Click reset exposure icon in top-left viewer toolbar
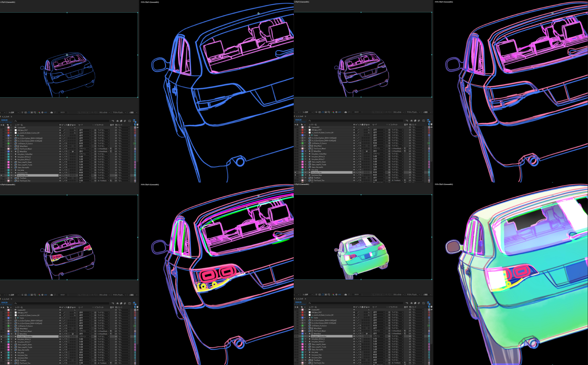The height and width of the screenshot is (365, 588). [x=42, y=112]
